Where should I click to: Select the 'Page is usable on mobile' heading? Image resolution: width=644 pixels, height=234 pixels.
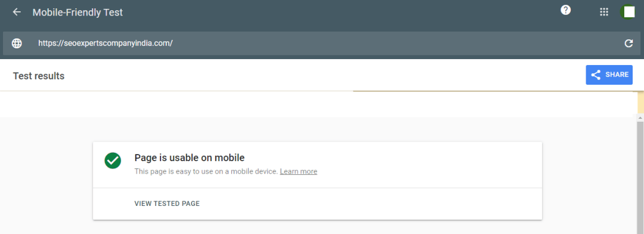(x=190, y=158)
